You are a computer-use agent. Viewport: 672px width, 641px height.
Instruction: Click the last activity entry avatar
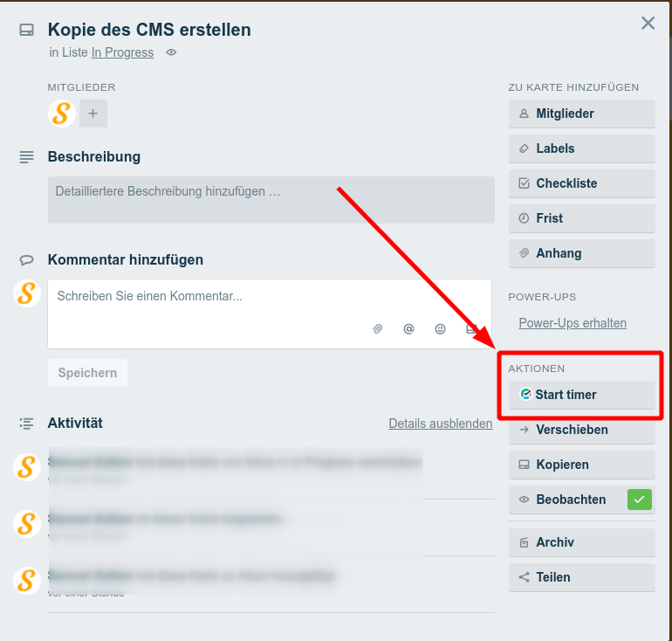27,581
